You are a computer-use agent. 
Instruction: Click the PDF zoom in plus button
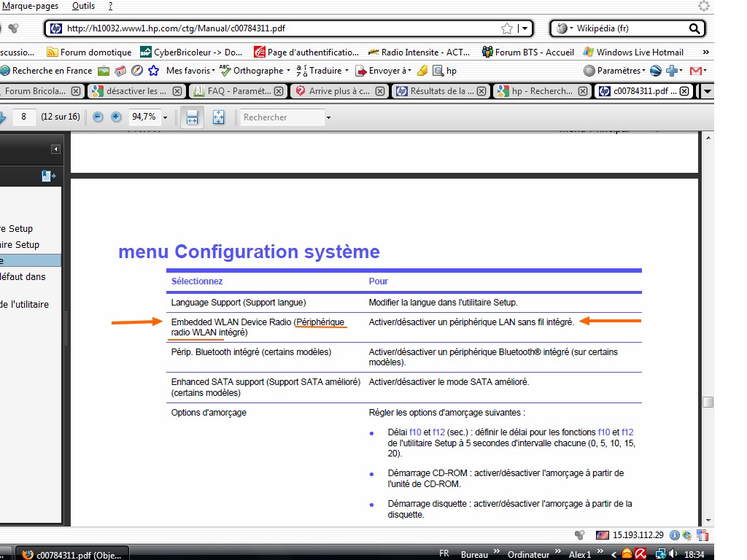coord(116,117)
